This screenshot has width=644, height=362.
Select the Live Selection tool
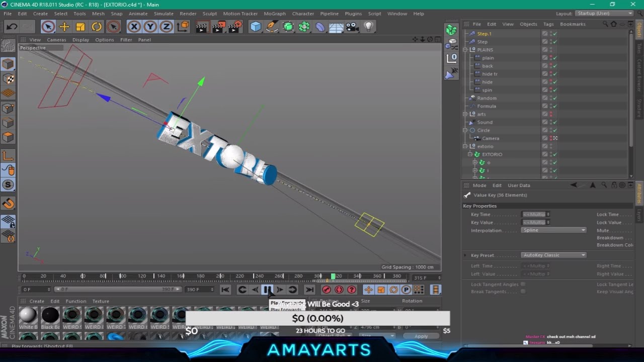(48, 27)
